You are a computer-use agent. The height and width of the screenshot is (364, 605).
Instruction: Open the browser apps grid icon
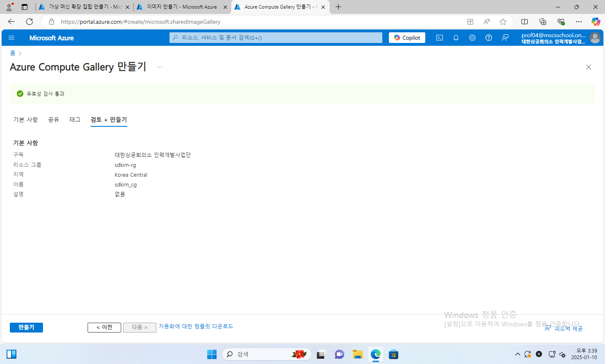tap(470, 22)
